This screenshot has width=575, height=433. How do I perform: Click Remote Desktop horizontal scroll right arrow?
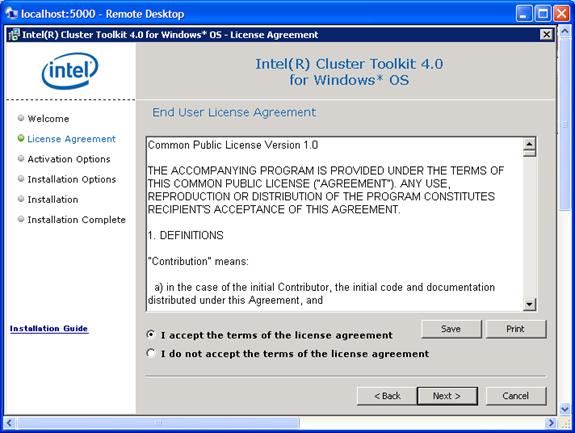point(550,423)
